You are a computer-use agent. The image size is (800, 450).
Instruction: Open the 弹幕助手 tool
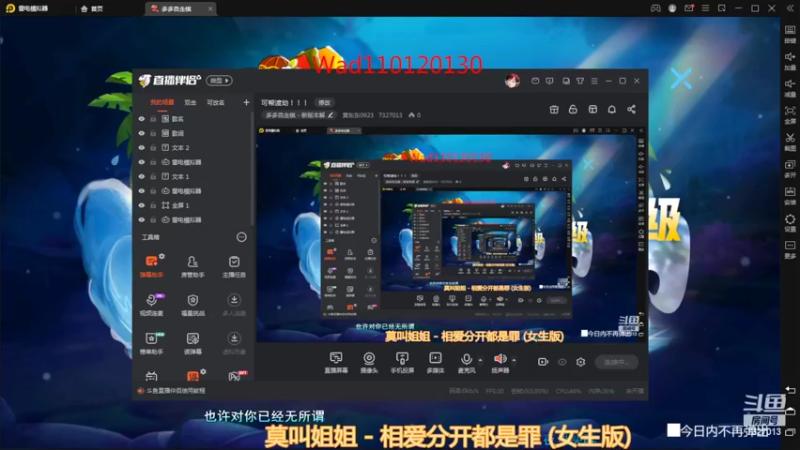[x=152, y=266]
